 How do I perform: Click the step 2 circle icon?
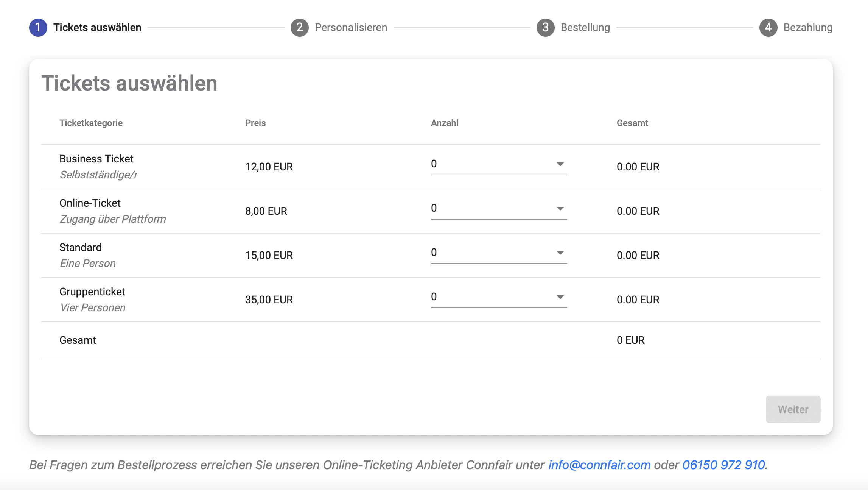300,28
